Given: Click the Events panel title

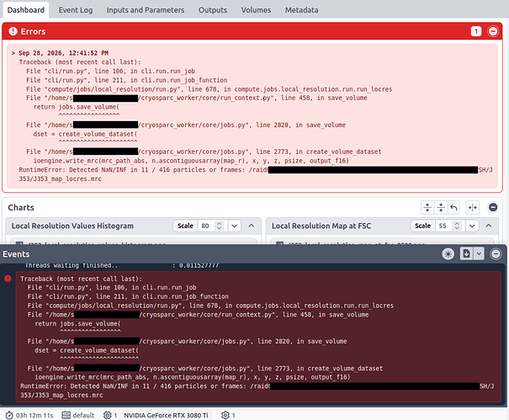Looking at the screenshot, I should coord(16,254).
